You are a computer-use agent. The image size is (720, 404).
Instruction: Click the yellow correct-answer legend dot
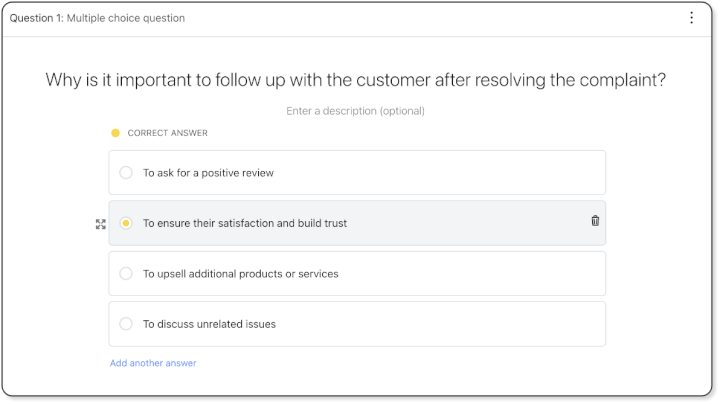click(116, 133)
